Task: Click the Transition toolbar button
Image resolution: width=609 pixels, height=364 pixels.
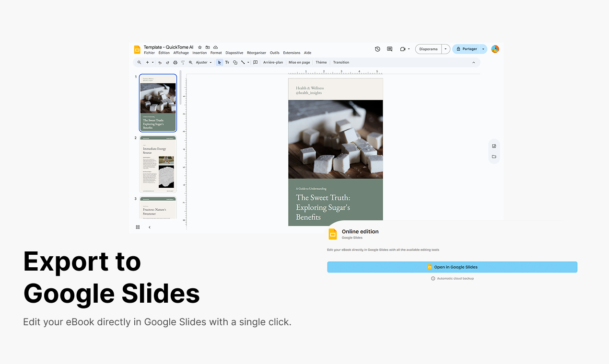Action: pyautogui.click(x=341, y=62)
